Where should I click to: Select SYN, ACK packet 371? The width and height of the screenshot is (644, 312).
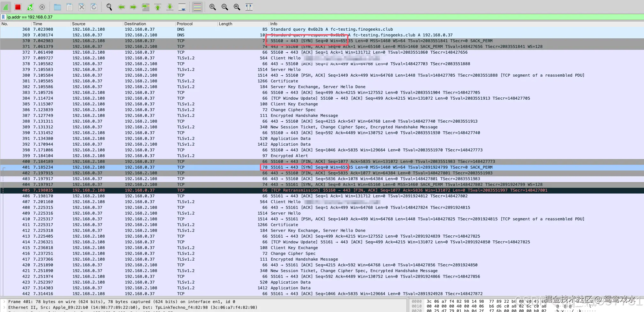coord(322,47)
